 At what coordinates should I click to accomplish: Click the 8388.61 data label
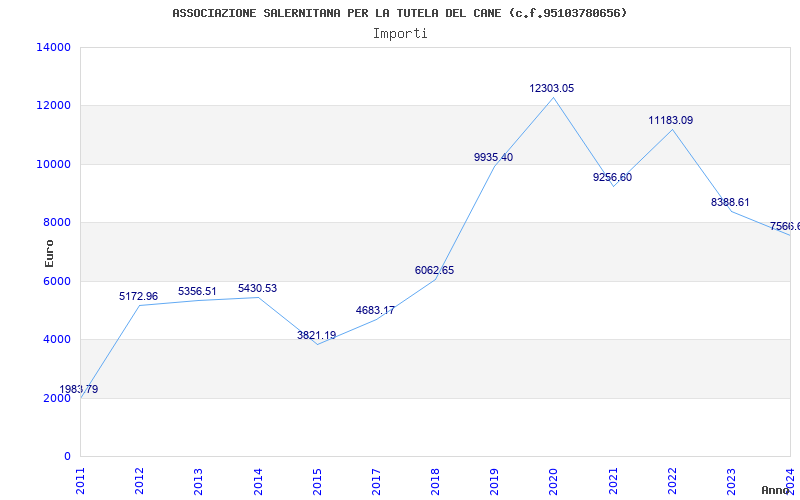coord(730,203)
